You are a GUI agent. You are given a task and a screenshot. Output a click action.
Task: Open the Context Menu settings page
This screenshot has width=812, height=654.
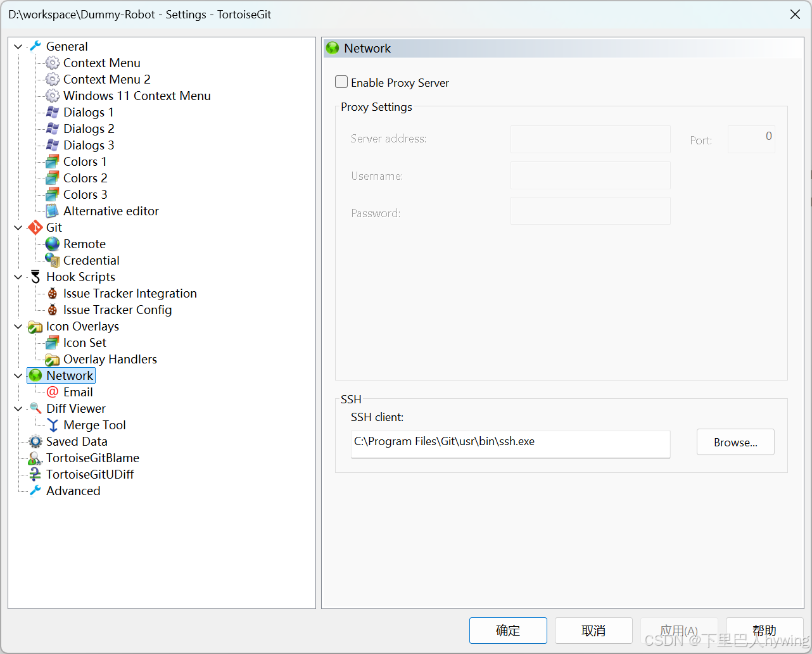tap(101, 63)
